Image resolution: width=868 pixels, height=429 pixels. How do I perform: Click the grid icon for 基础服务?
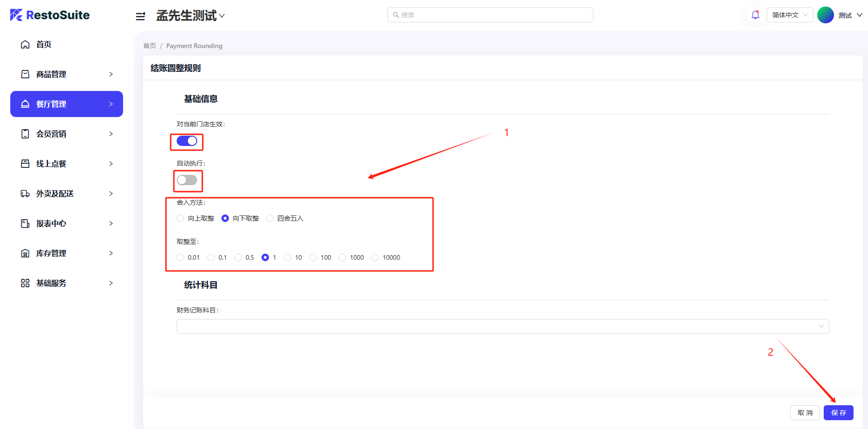[25, 283]
